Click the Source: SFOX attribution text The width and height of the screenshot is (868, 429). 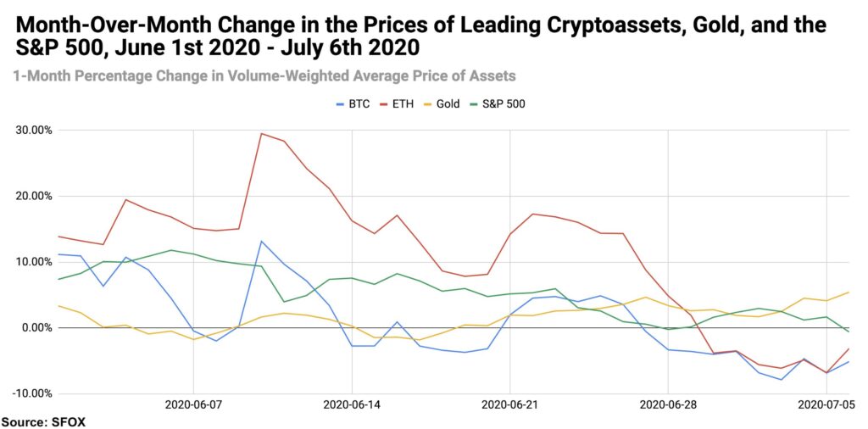tap(43, 422)
